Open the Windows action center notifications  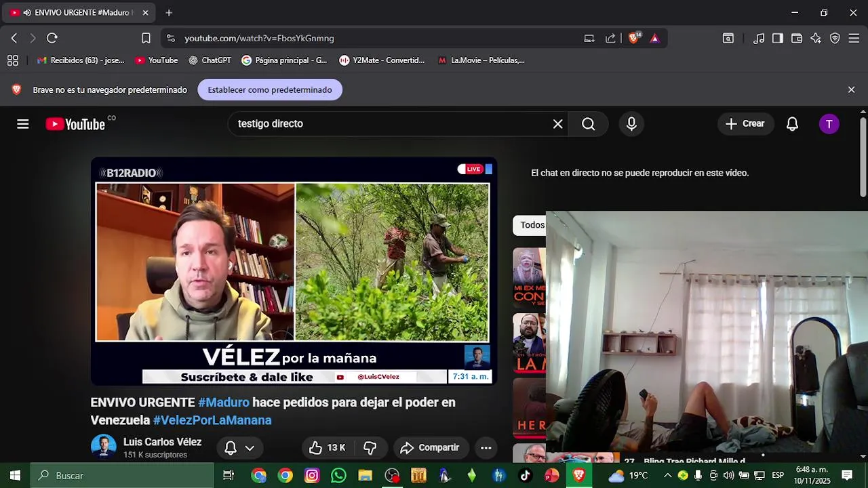click(847, 475)
